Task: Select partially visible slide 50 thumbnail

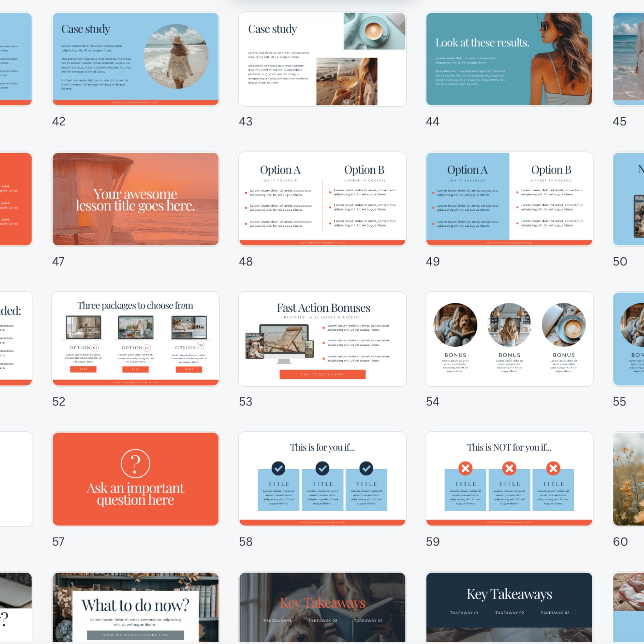Action: click(628, 199)
